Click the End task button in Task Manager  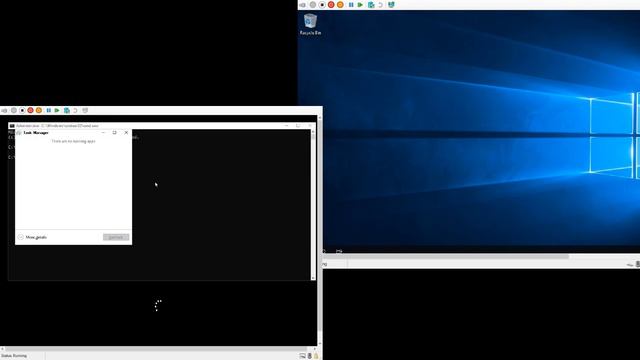[116, 237]
